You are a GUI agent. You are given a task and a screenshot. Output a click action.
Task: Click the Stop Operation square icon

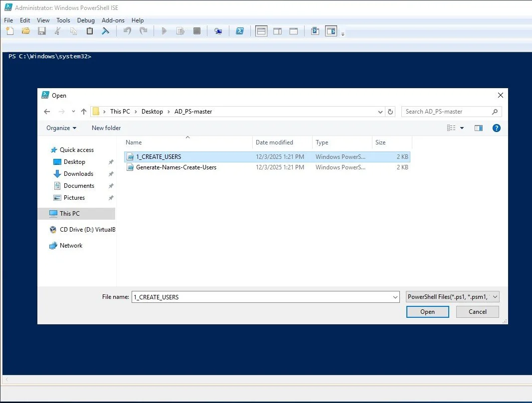click(x=197, y=31)
